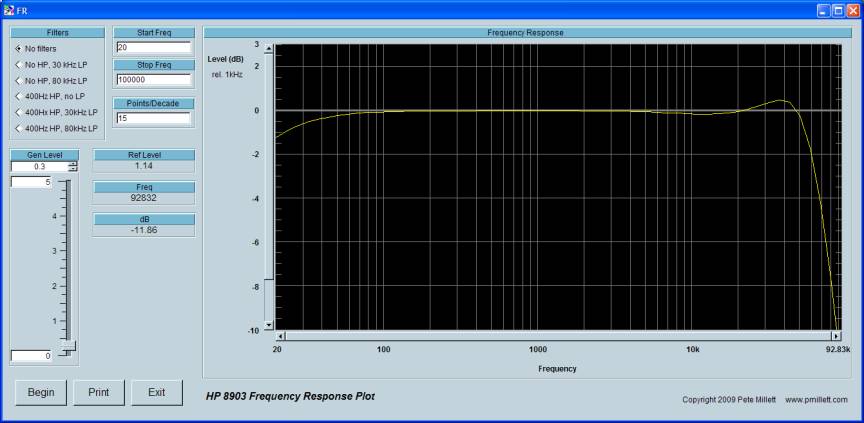Decrease Gen Level with the down arrow
Image resolution: width=864 pixels, height=423 pixels.
click(x=72, y=170)
